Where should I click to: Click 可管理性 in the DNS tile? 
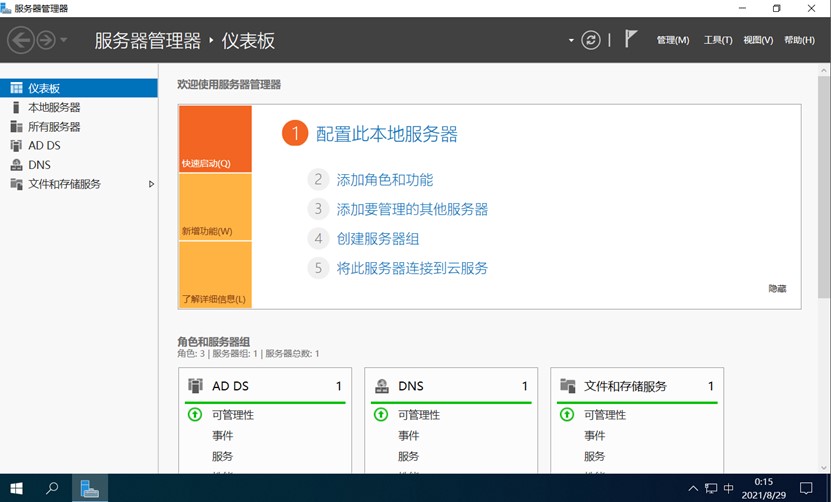pyautogui.click(x=419, y=415)
